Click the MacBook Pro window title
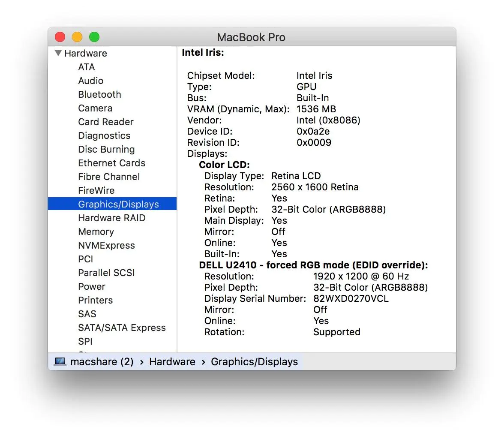Viewport: 504px width, 439px height. point(251,37)
